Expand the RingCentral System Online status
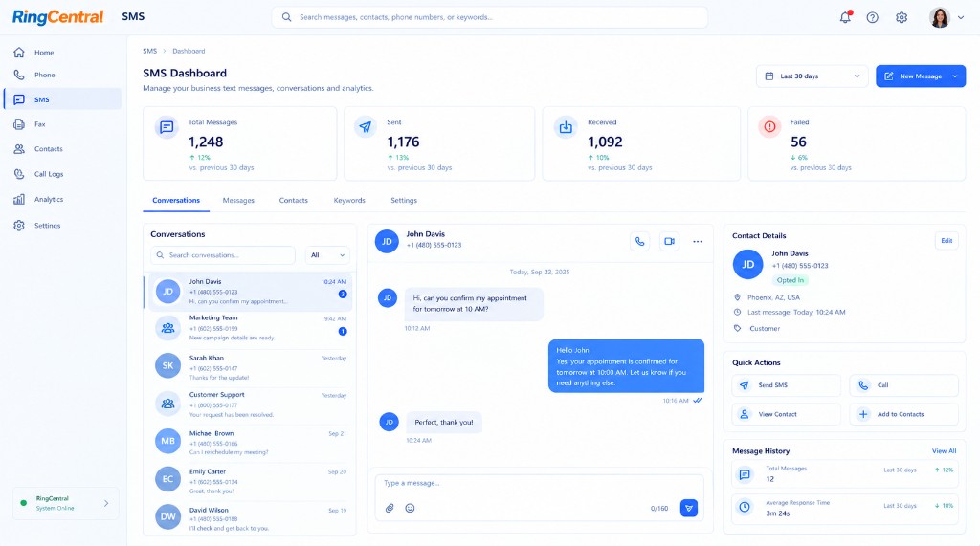The image size is (980, 546). click(x=66, y=503)
